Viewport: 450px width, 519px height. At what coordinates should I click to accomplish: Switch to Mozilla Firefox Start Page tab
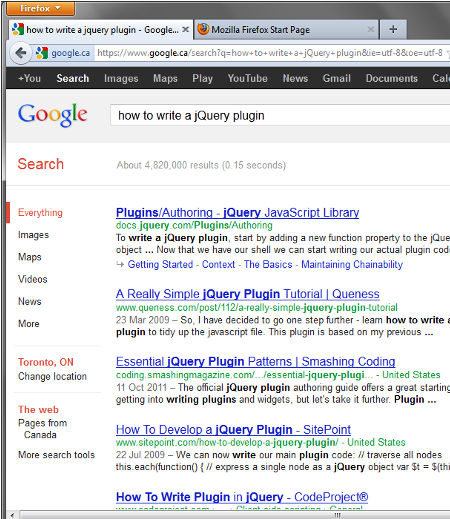click(x=286, y=30)
